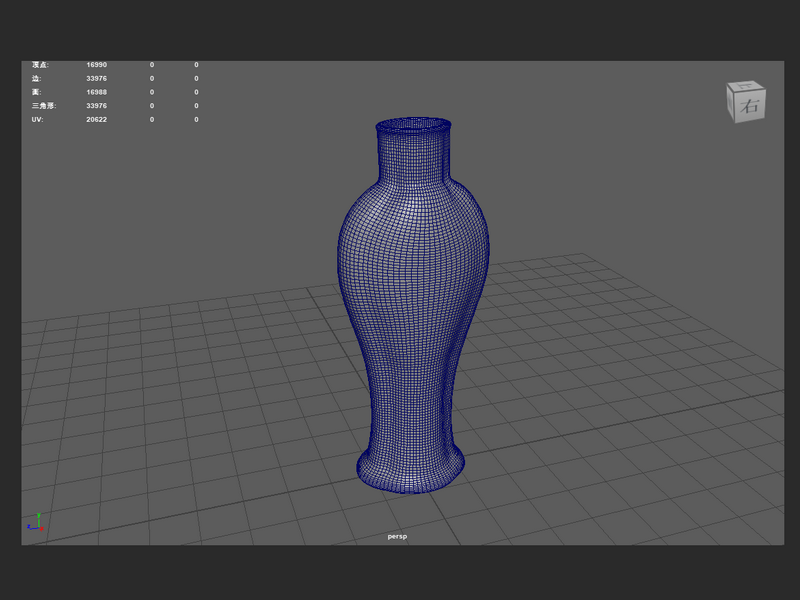Click the 边 label in the HUD
Screen dimensions: 800x600
pyautogui.click(x=36, y=79)
